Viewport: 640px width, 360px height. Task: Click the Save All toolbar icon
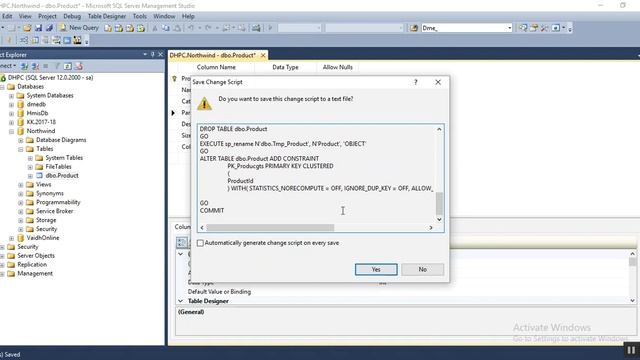[49, 28]
